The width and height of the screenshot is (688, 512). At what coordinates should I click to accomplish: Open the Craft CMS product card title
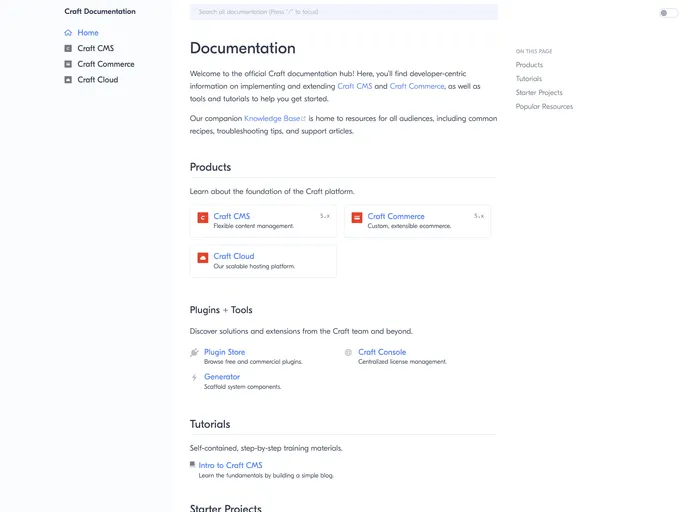click(232, 216)
